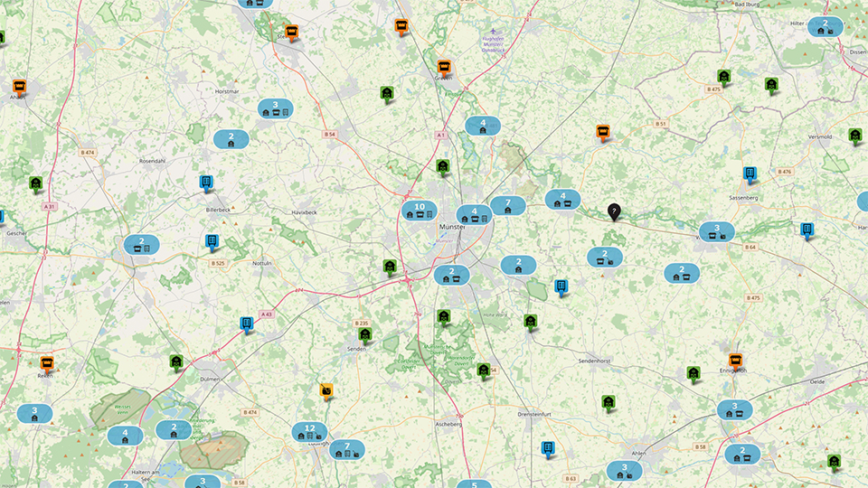Open green farm marker southeast of Sendenhorst
The image size is (868, 488).
coord(609,403)
